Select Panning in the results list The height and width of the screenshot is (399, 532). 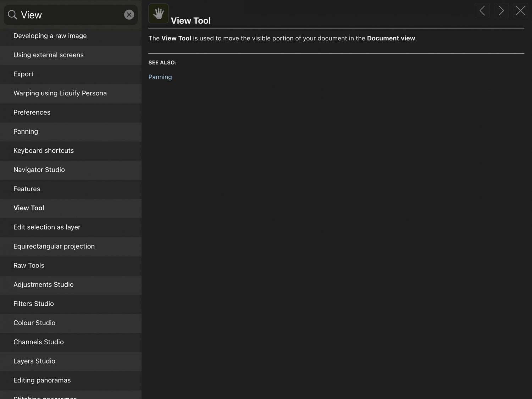(x=26, y=132)
